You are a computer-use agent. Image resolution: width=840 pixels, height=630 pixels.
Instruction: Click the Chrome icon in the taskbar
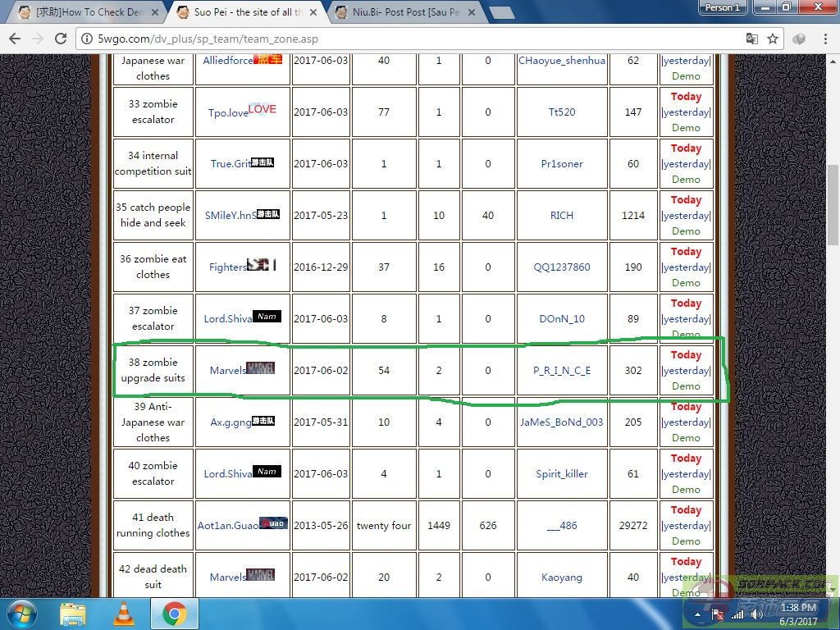(173, 614)
